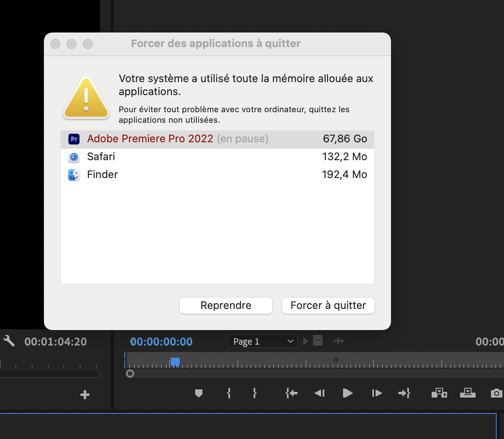Click the time ruler in monitor
The image size is (504, 439).
(x=315, y=361)
